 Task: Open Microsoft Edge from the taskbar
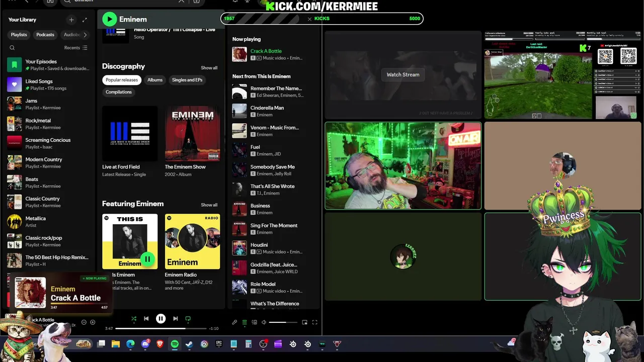(131, 344)
